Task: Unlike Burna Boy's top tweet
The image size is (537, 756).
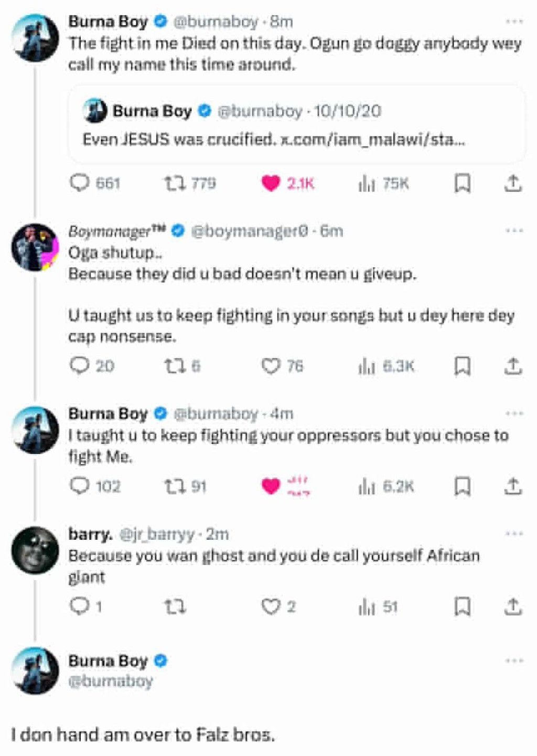Action: point(271,183)
